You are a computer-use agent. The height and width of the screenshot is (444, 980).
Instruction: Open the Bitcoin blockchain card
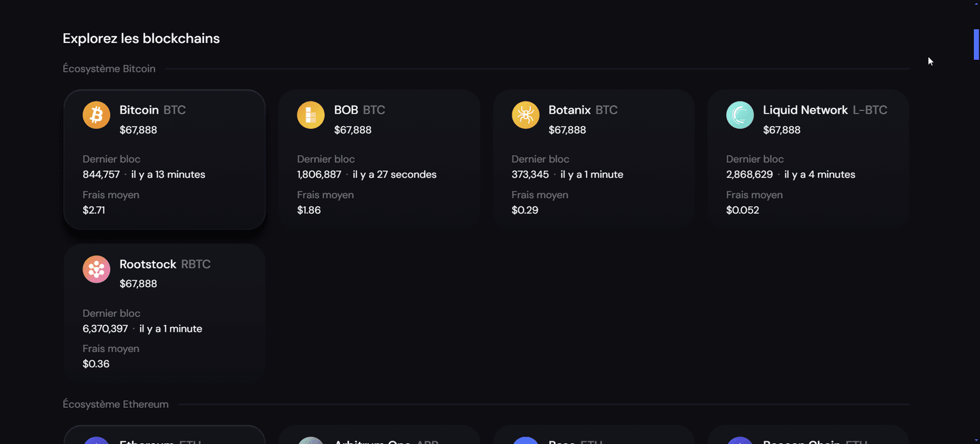tap(164, 159)
